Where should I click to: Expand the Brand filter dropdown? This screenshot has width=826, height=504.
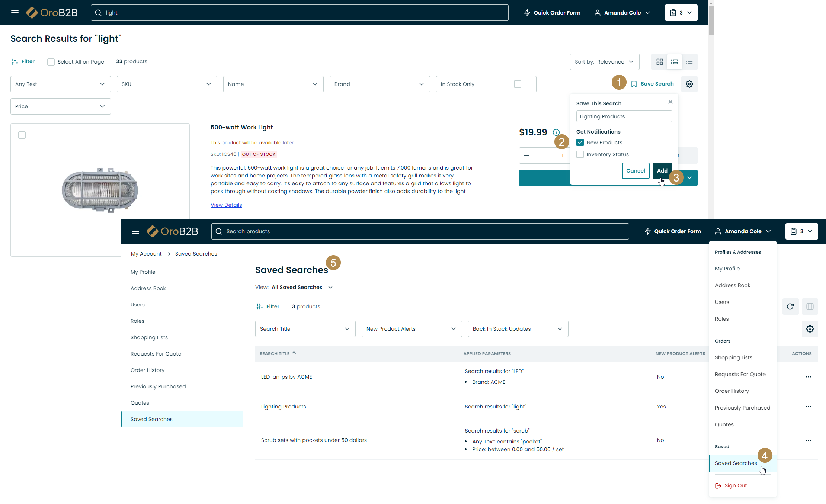(x=380, y=84)
